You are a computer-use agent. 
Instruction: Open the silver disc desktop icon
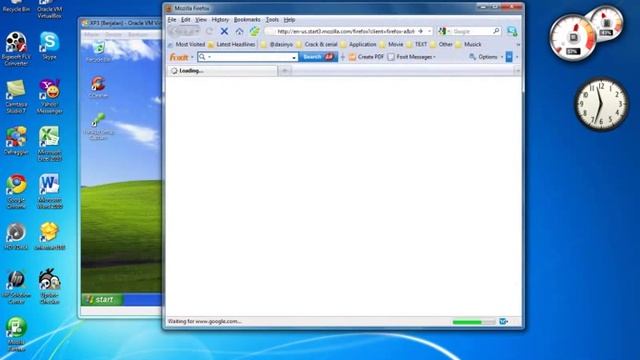(x=16, y=236)
